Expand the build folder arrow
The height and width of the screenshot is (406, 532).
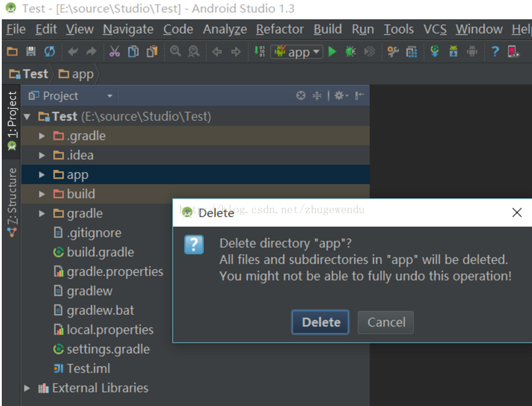(x=42, y=194)
